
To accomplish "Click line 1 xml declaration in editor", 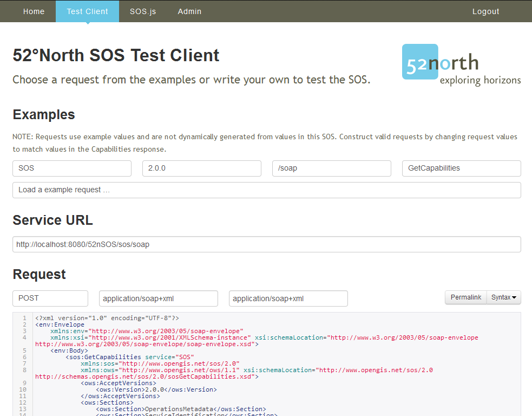I will point(107,318).
